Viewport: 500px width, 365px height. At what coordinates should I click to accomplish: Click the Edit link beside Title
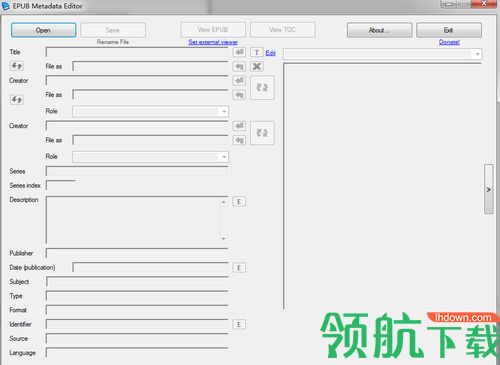[x=270, y=53]
